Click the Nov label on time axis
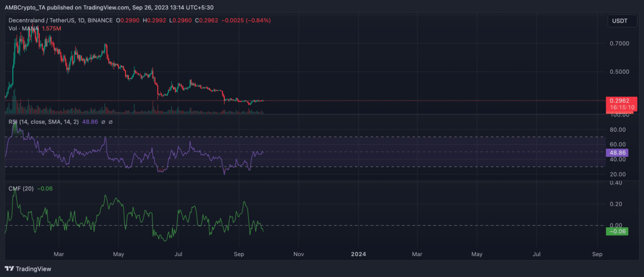 [x=299, y=254]
